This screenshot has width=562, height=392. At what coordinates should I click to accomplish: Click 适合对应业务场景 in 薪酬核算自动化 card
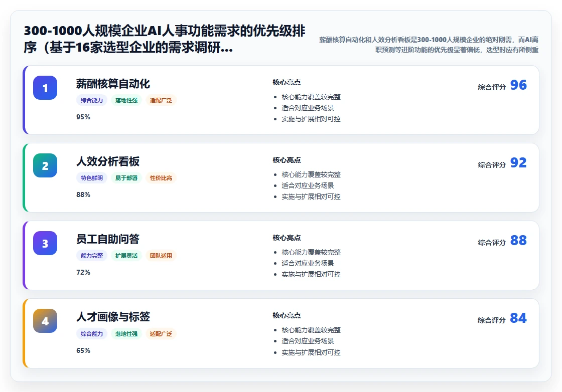click(x=308, y=108)
